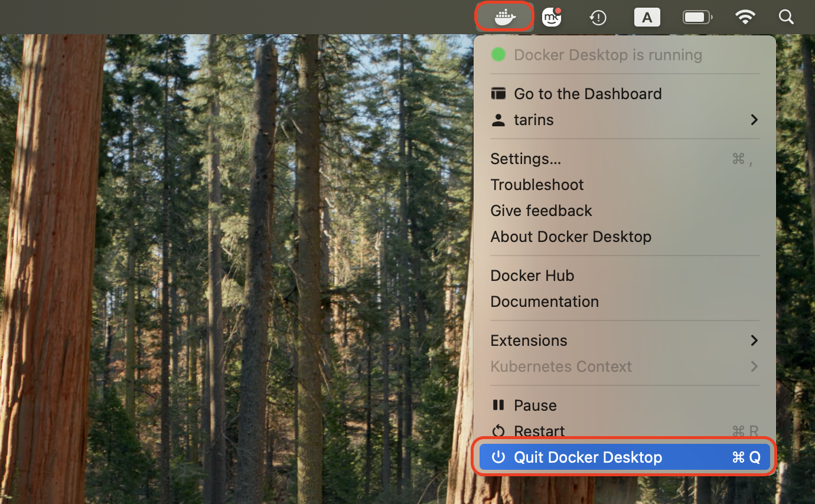Image resolution: width=815 pixels, height=504 pixels.
Task: Click the input source A icon in menu bar
Action: (x=647, y=17)
